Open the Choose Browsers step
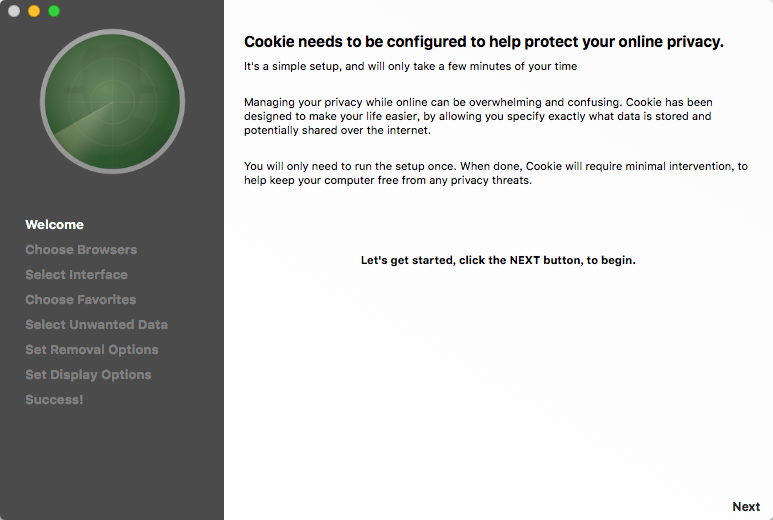 81,250
